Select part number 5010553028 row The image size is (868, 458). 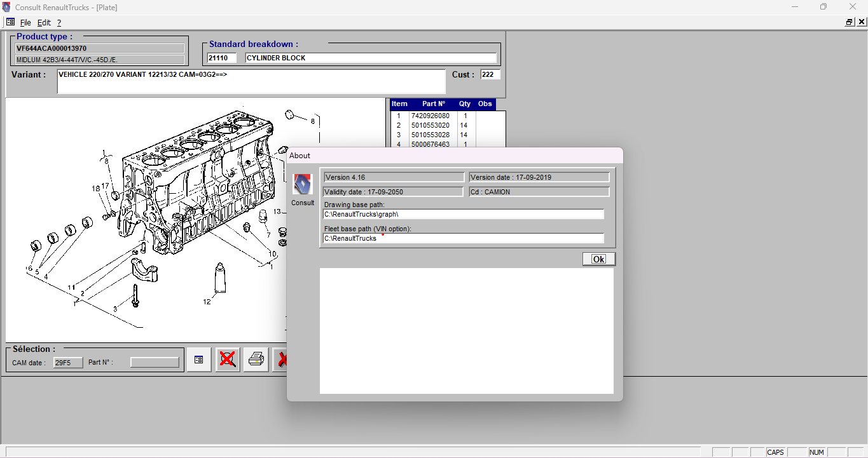click(x=448, y=135)
